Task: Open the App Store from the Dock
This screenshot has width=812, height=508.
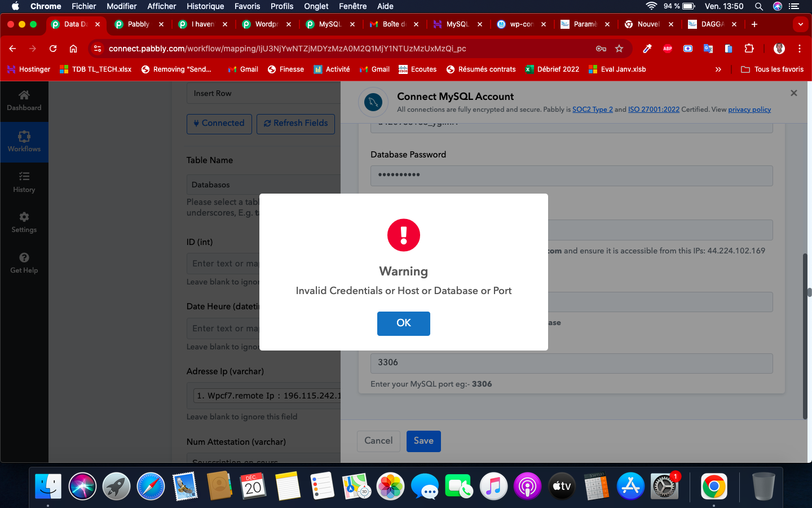Action: 630,487
